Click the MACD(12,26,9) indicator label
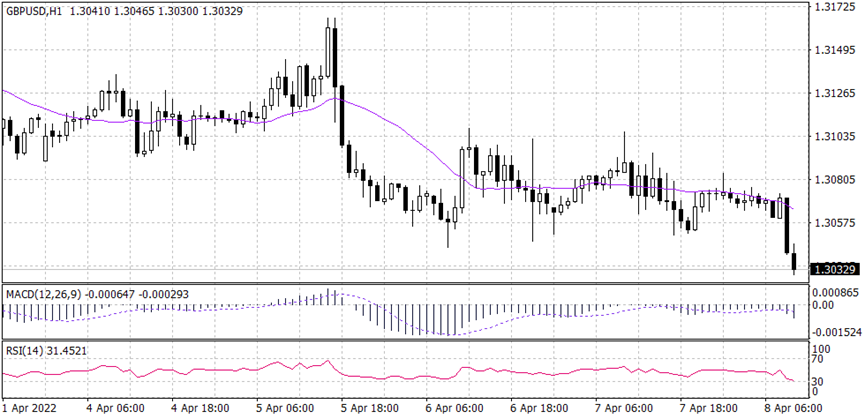This screenshot has width=865, height=419. [x=40, y=293]
